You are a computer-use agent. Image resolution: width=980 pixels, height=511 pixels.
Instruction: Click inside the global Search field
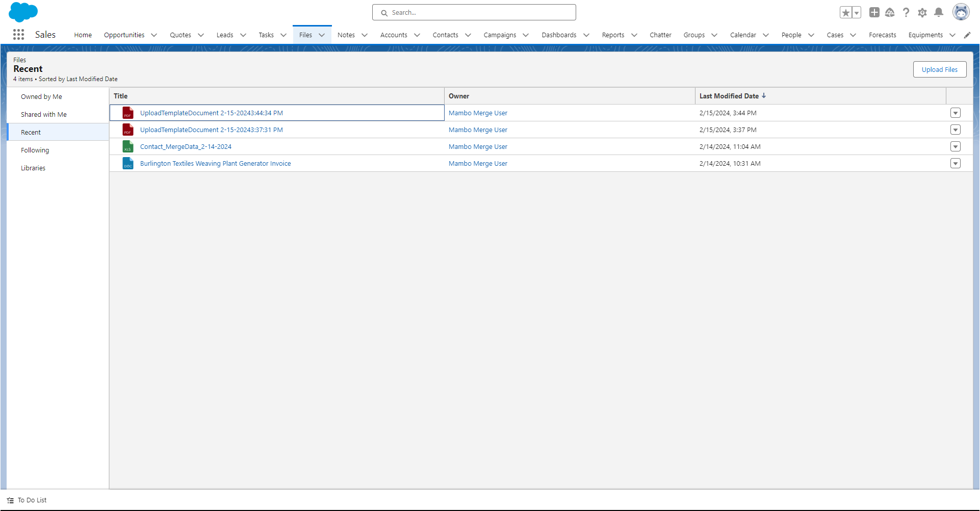click(x=474, y=12)
